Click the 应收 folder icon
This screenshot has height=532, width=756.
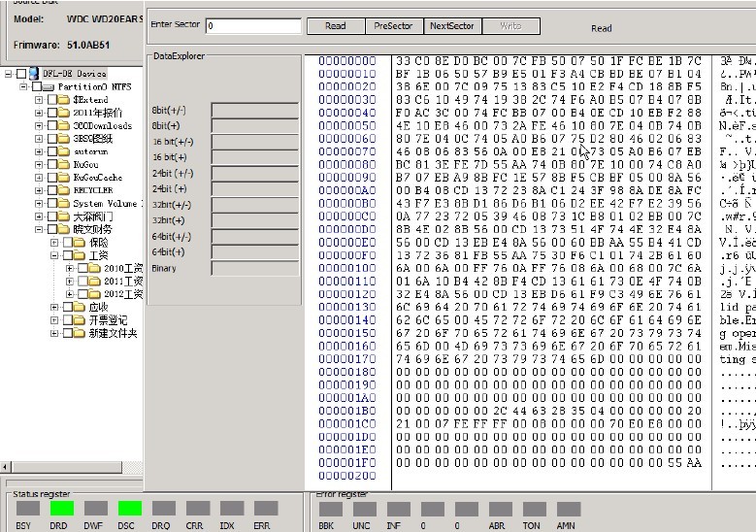pyautogui.click(x=80, y=307)
